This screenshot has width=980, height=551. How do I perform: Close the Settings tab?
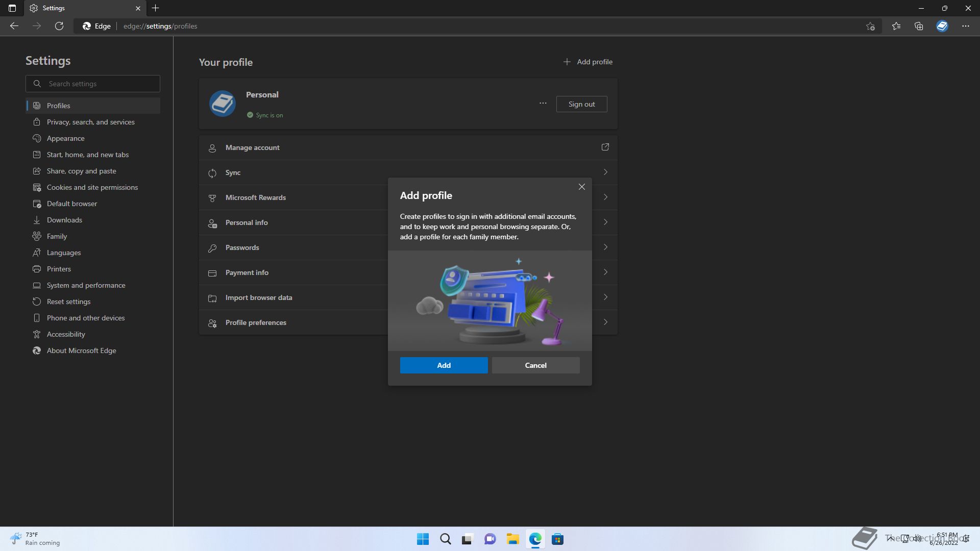click(138, 8)
